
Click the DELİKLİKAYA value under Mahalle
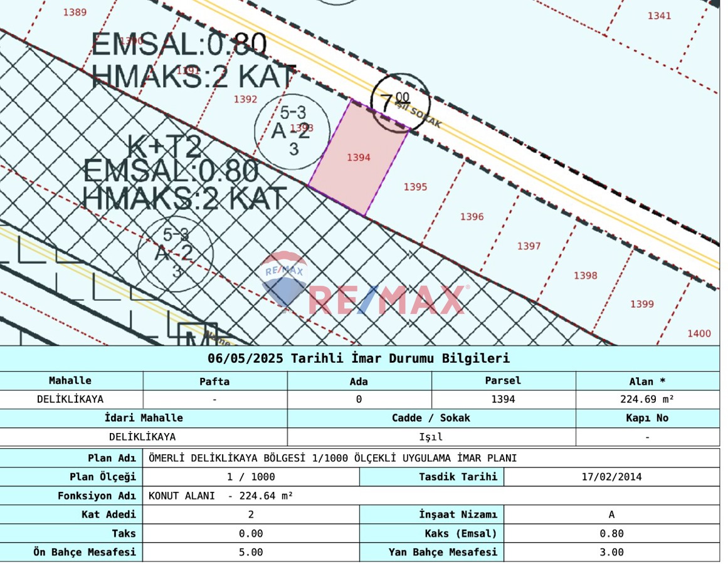coord(69,398)
